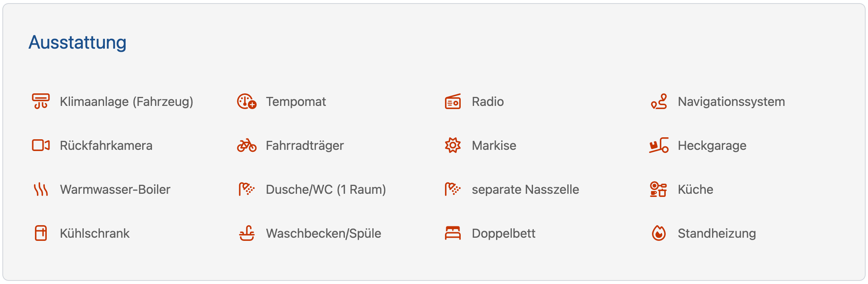Image resolution: width=868 pixels, height=284 pixels.
Task: Click the Doppelbett bed icon
Action: [453, 233]
